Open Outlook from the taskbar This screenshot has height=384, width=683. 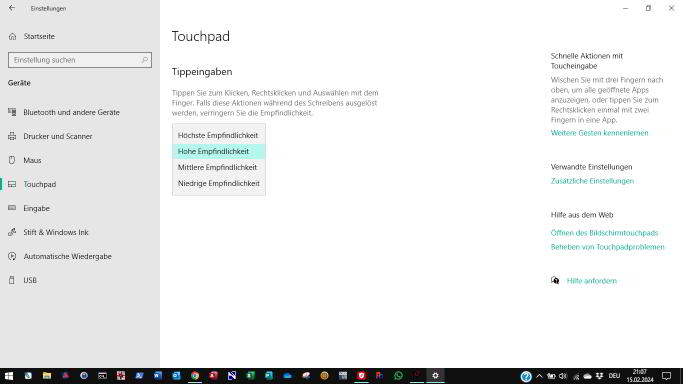[176, 376]
